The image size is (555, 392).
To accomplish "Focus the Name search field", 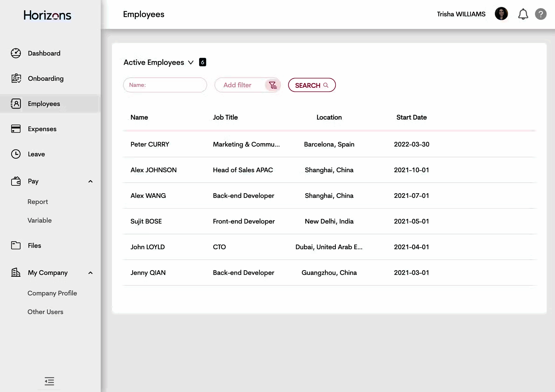I will 165,85.
